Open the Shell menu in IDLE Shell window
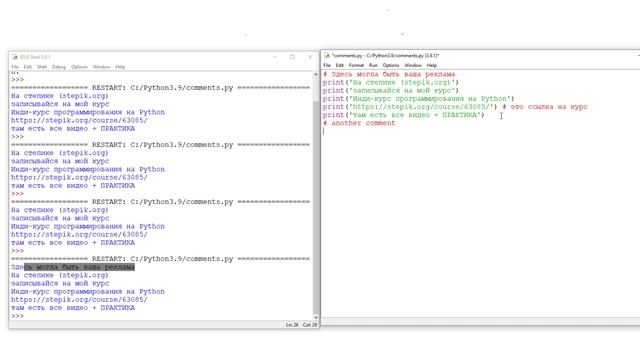This screenshot has width=640, height=360. [x=42, y=67]
